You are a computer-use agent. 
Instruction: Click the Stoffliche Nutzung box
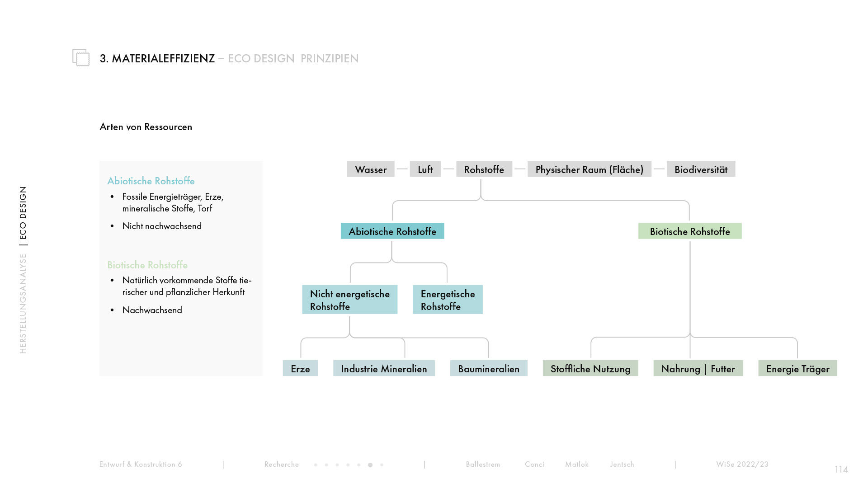coord(590,368)
